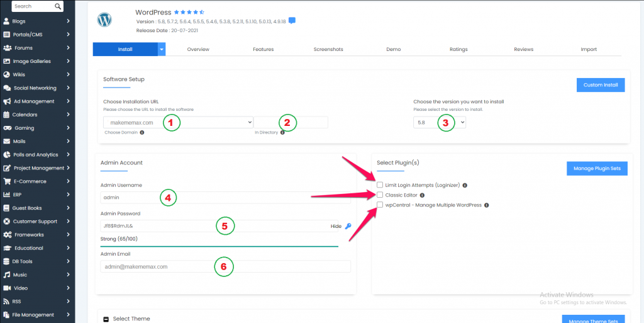Viewport: 644px width, 323px height.
Task: Click the Guest Books icon
Action: tap(6, 208)
